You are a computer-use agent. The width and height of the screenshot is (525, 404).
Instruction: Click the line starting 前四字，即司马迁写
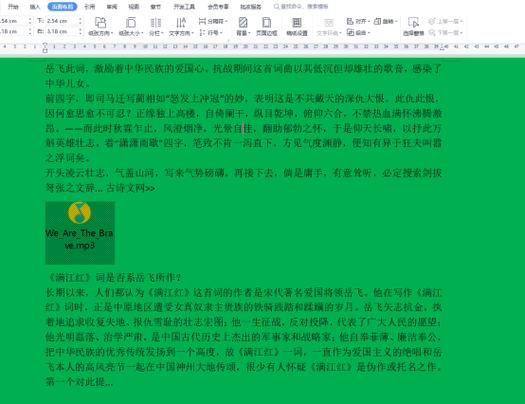pyautogui.click(x=243, y=99)
